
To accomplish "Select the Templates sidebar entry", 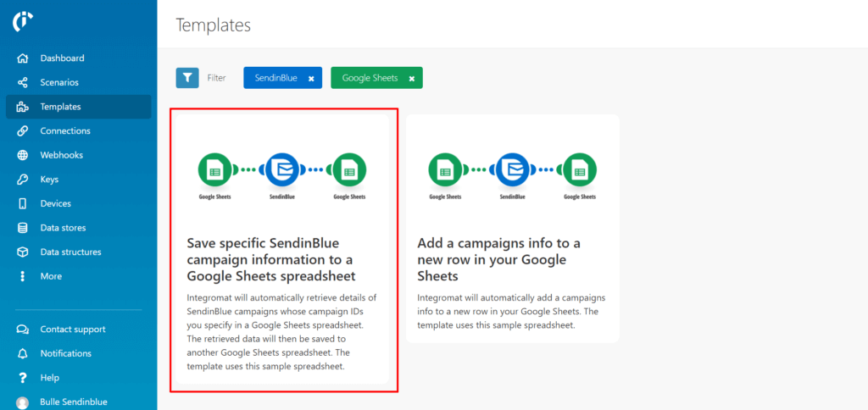I will pos(79,107).
